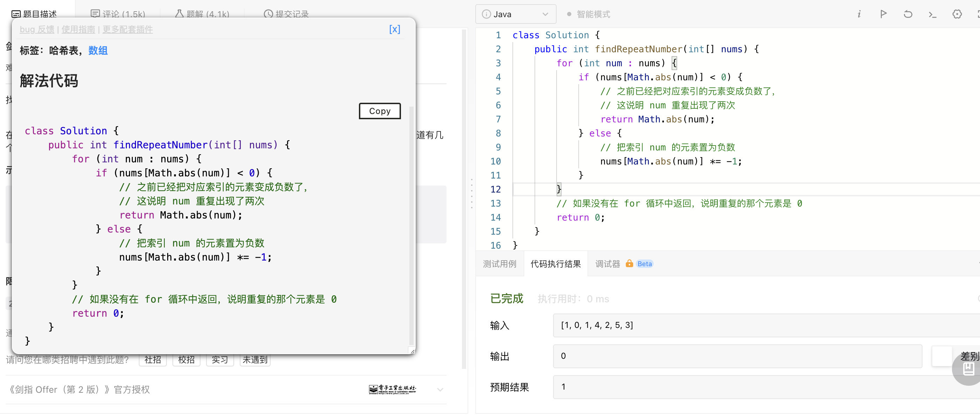Viewport: 980px width, 418px height.
Task: Toggle 智能模式 smart mode
Action: [x=588, y=14]
